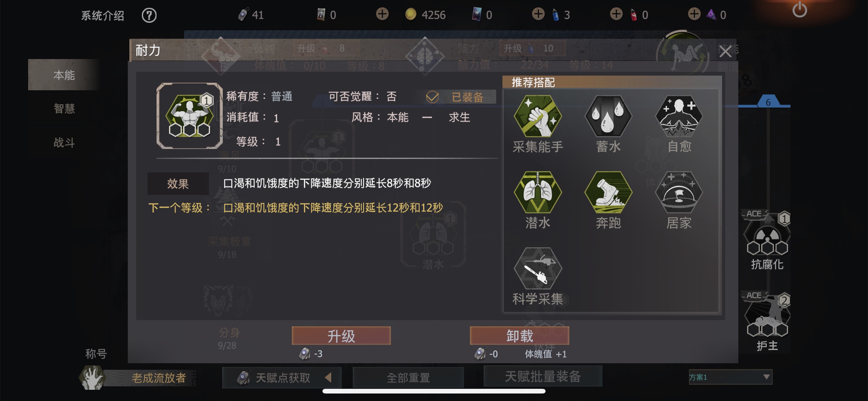The width and height of the screenshot is (868, 401).
Task: Switch to the 战斗 tab
Action: coord(64,142)
